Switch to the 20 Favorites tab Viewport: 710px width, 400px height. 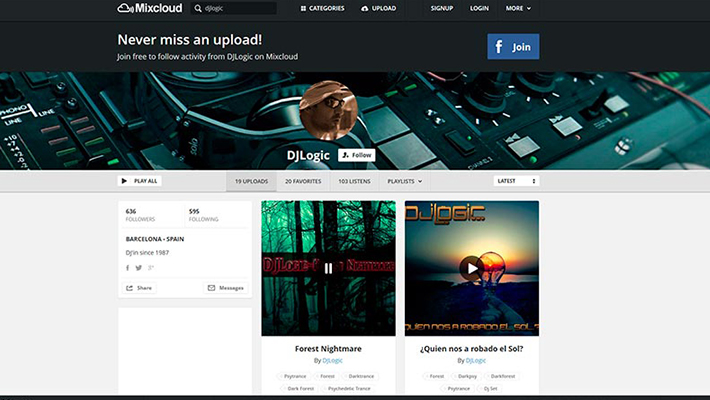(303, 181)
